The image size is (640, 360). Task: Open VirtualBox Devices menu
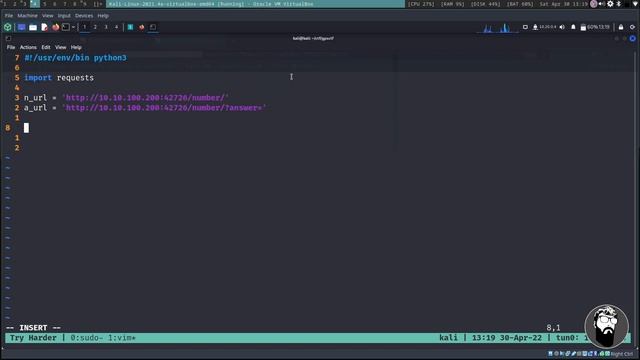pos(84,16)
